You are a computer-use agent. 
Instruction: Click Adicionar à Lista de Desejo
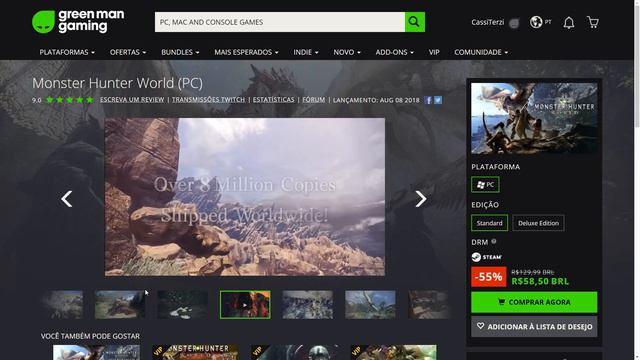(534, 327)
